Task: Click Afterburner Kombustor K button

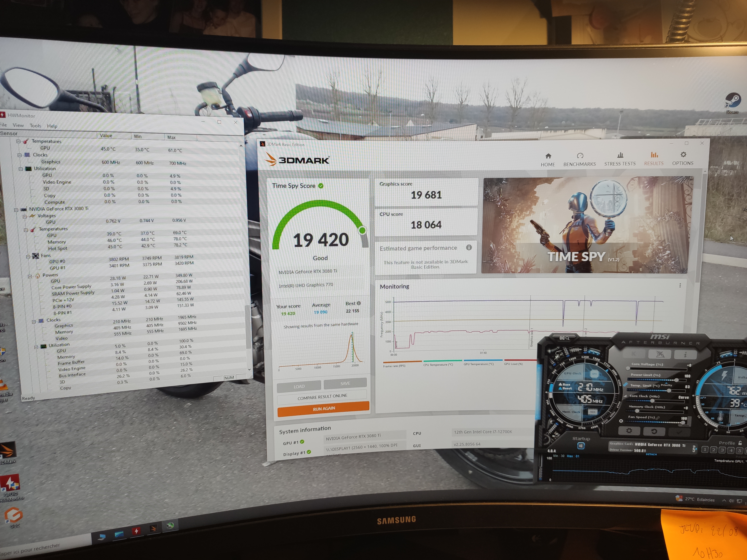Action: point(633,354)
